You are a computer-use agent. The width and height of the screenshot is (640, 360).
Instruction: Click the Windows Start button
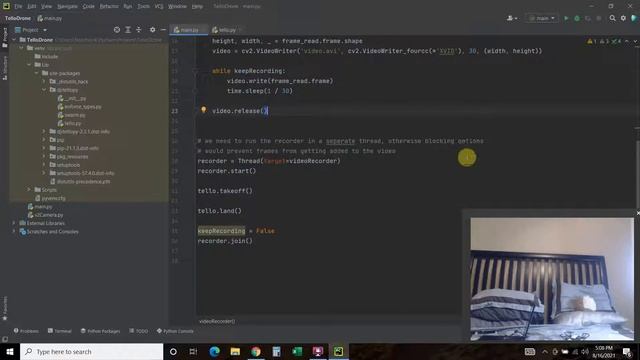pos(10,351)
